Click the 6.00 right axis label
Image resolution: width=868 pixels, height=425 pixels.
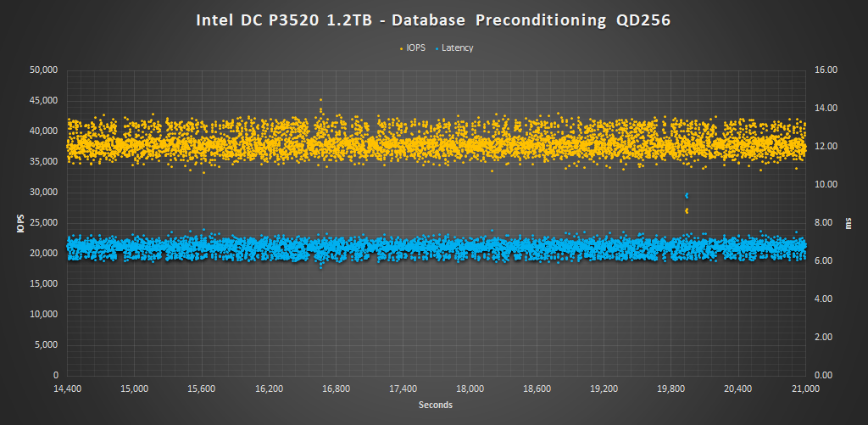[824, 261]
